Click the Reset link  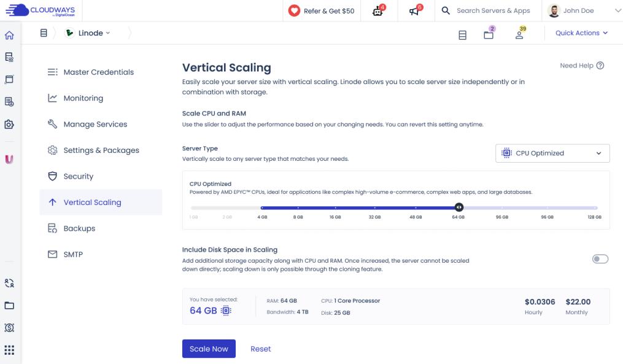point(260,349)
